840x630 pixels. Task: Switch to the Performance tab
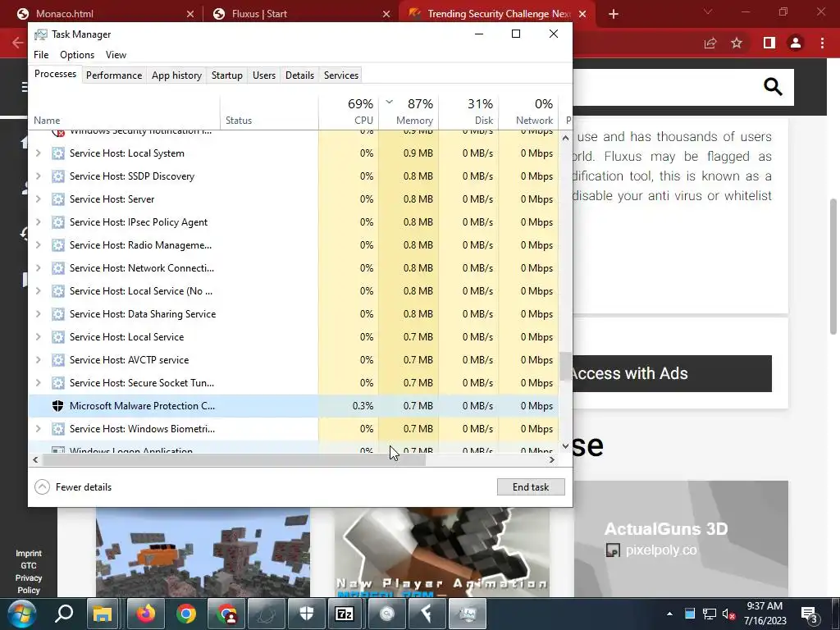click(114, 75)
